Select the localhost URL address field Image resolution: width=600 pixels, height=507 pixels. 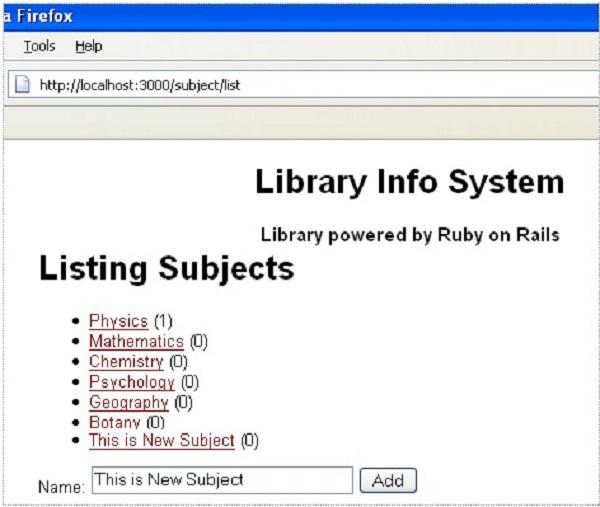point(303,84)
